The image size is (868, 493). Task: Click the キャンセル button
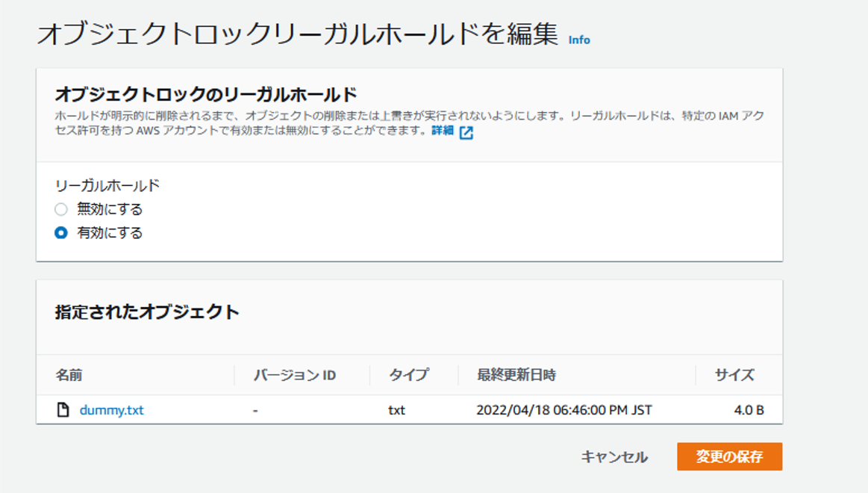point(614,456)
